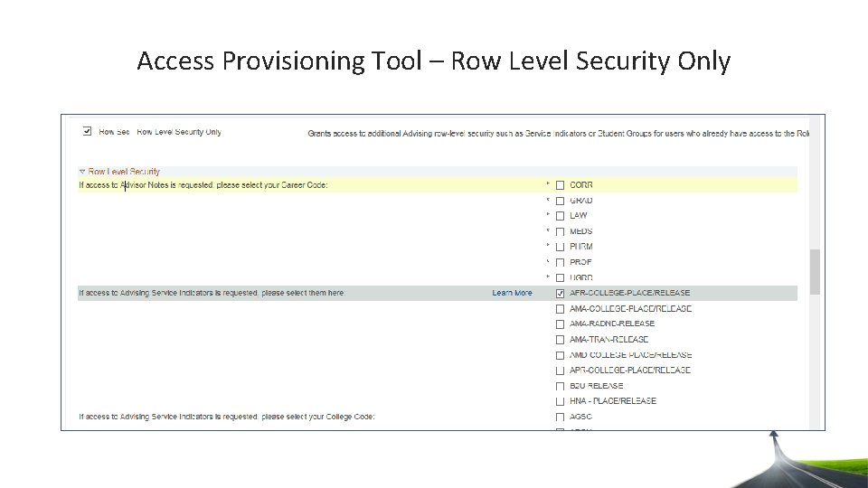Uncheck AFR-COLLEGE-PLACE/RELEASE service indicator
This screenshot has height=488, width=868.
561,293
